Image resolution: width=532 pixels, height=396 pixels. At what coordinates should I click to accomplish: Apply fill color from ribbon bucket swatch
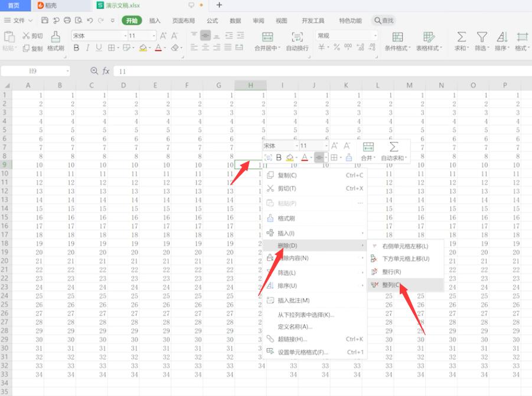pyautogui.click(x=143, y=48)
